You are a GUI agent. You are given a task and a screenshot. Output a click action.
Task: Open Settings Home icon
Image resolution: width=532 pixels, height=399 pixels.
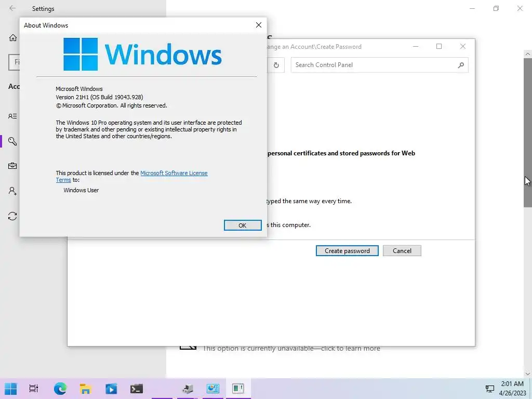point(13,37)
